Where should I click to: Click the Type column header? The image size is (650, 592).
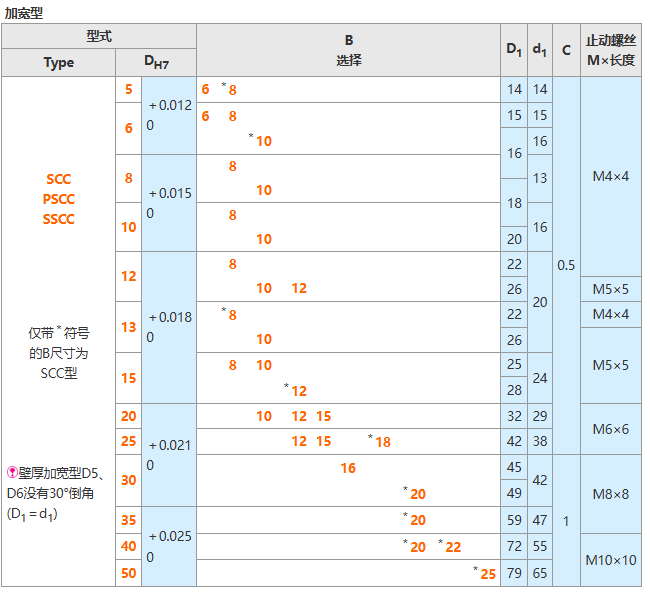coord(58,63)
